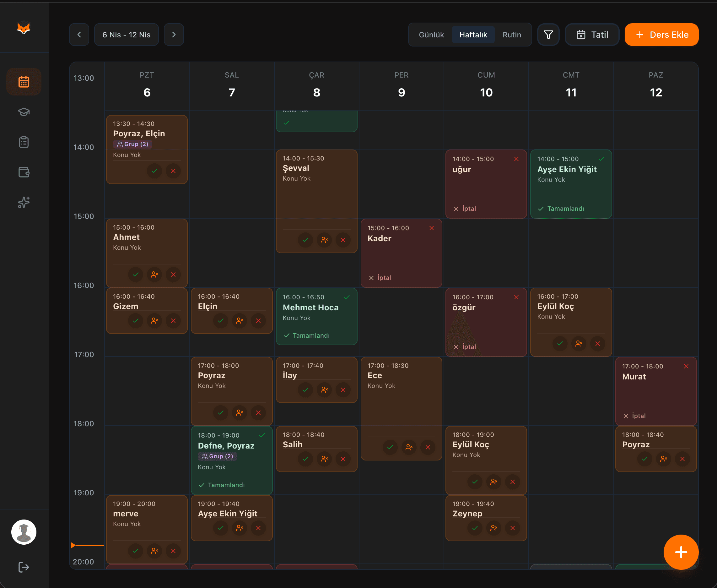This screenshot has width=717, height=588.
Task: Open the graduation cap students section
Action: 24,112
